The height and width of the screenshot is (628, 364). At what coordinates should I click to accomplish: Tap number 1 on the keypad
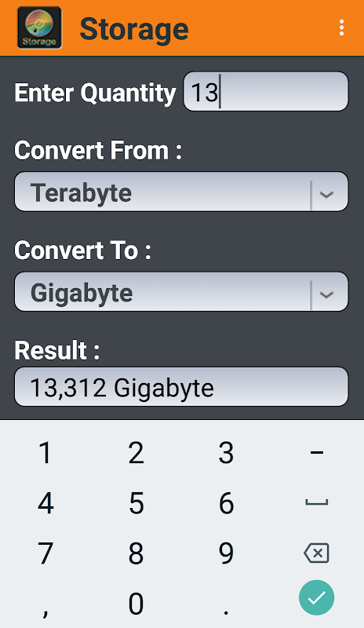45,453
